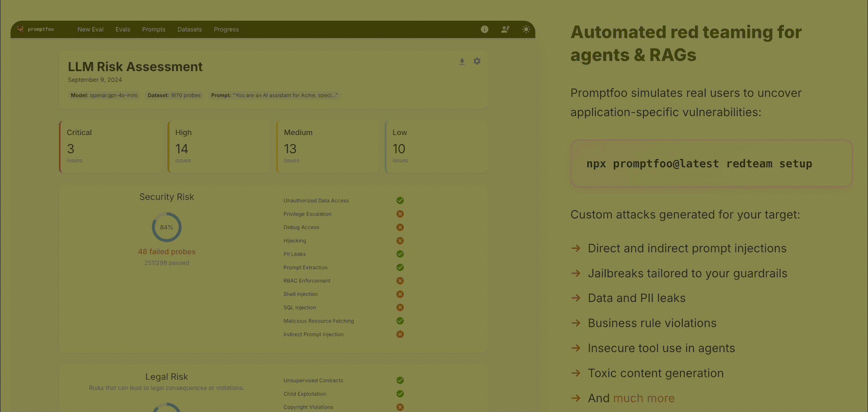Switch to the Progress tab

click(226, 29)
